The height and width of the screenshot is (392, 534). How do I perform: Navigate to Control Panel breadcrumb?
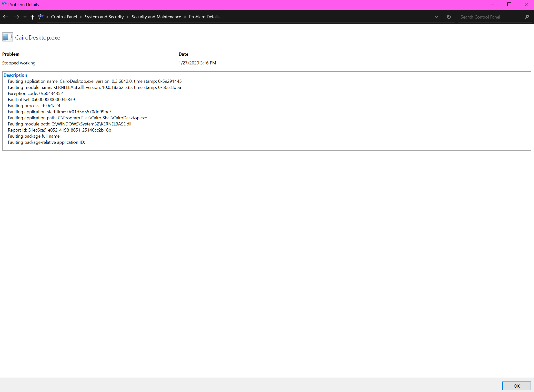pyautogui.click(x=64, y=17)
